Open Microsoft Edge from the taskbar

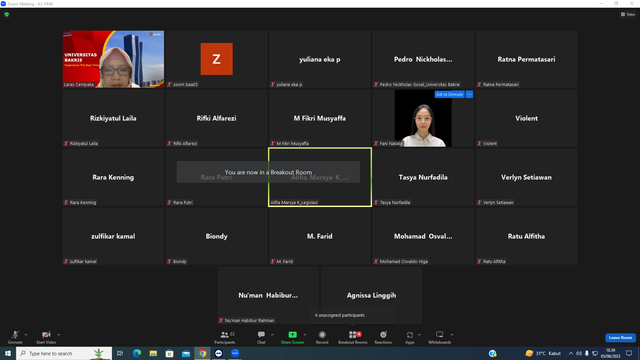(137, 353)
